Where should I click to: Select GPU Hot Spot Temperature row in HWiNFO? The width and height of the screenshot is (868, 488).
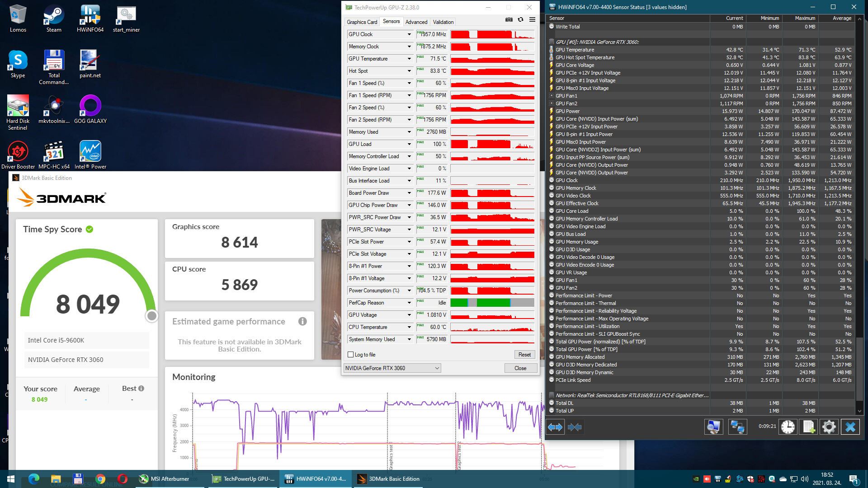point(701,57)
